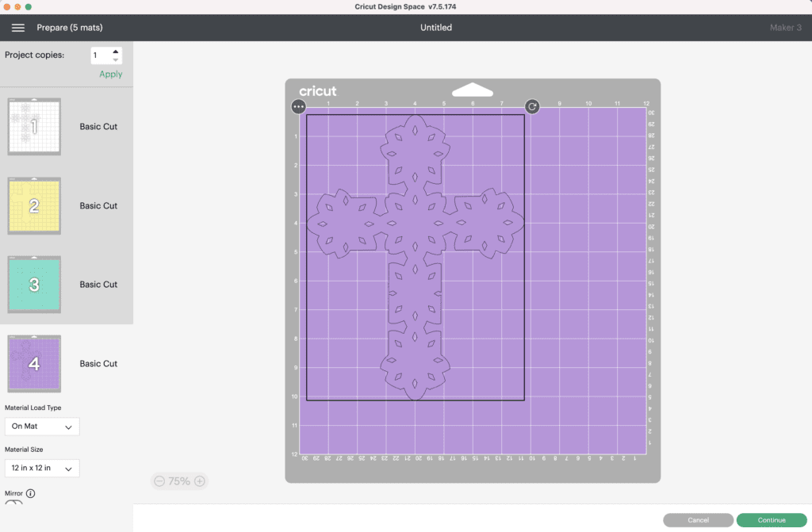Zoom in the mat preview
Screen dimensions: 812x532
(199, 481)
